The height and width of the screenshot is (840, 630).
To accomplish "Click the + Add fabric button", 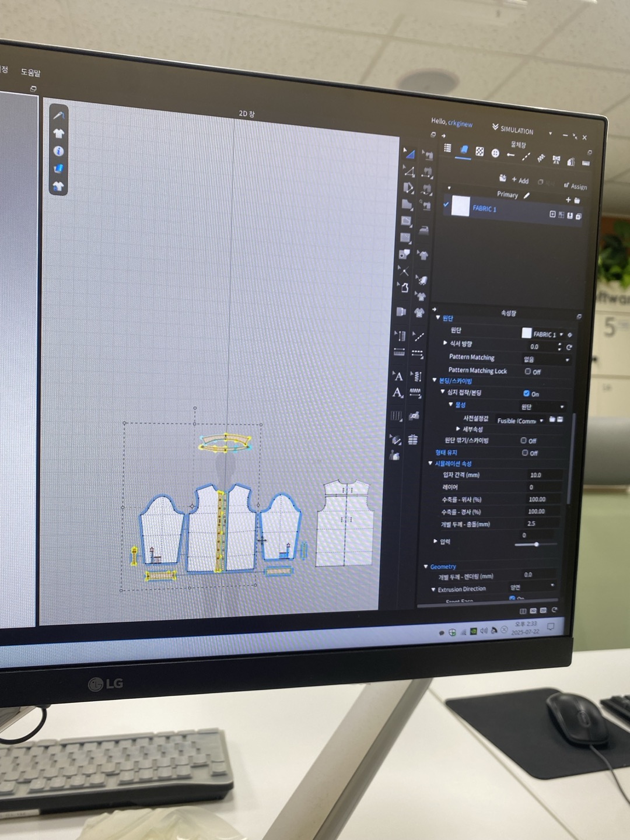I will (519, 180).
